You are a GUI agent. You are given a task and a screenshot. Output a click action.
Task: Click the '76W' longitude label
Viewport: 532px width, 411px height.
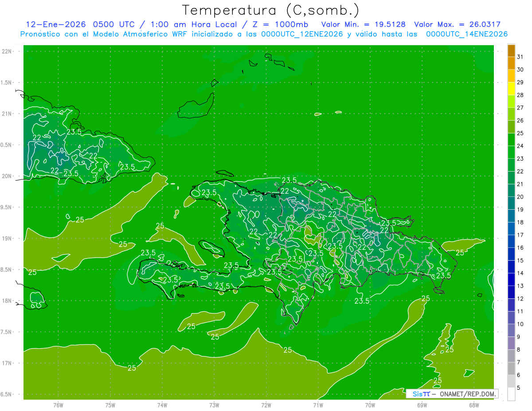58,405
